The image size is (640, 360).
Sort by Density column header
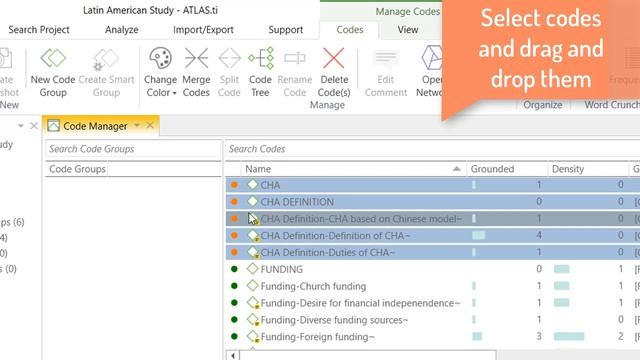(x=588, y=169)
